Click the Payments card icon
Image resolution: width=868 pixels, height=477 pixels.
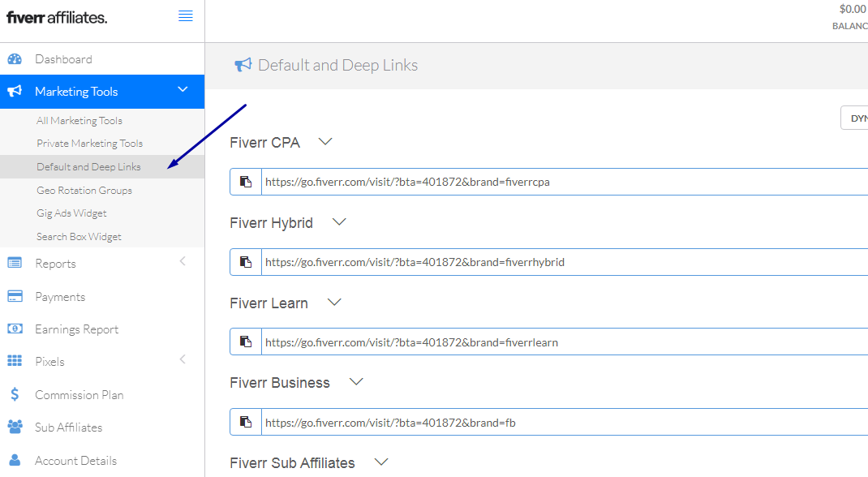tap(15, 297)
